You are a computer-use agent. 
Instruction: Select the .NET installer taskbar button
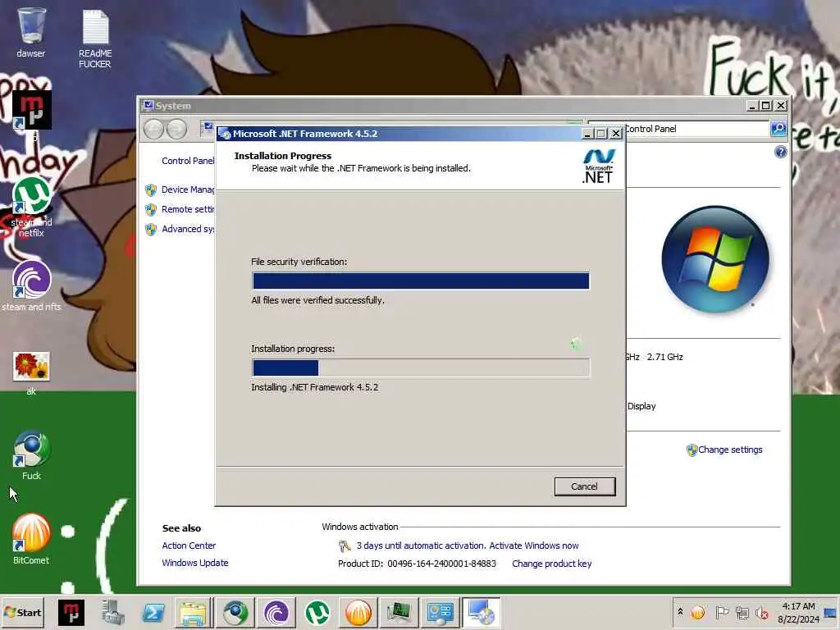[481, 612]
